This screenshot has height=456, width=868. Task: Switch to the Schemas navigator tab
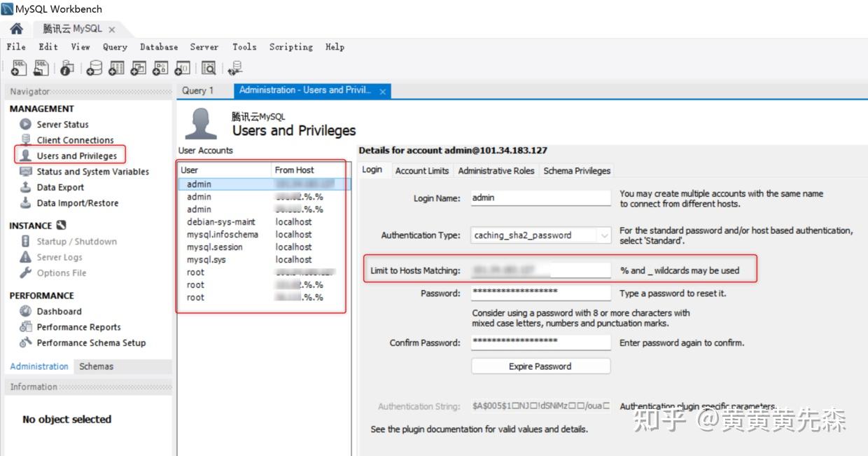tap(96, 366)
